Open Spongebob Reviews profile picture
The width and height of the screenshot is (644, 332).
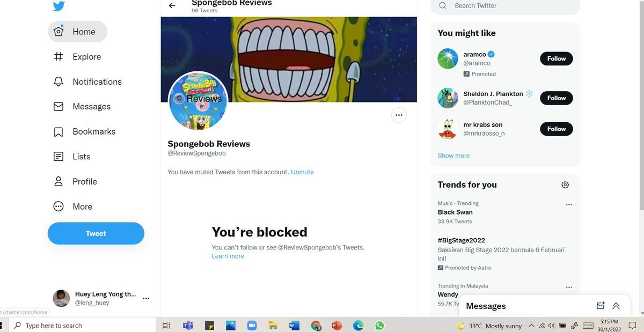[x=199, y=101]
